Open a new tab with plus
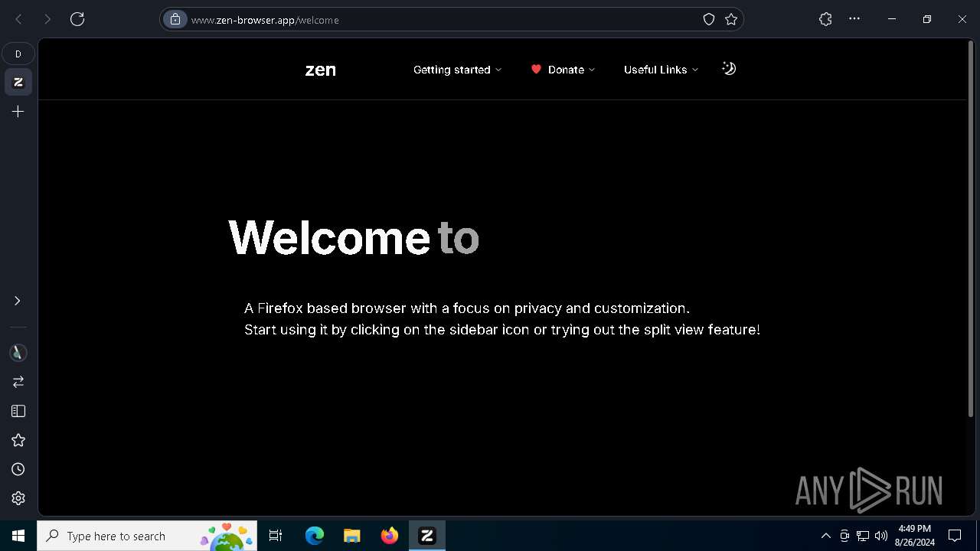The image size is (980, 551). (x=18, y=112)
